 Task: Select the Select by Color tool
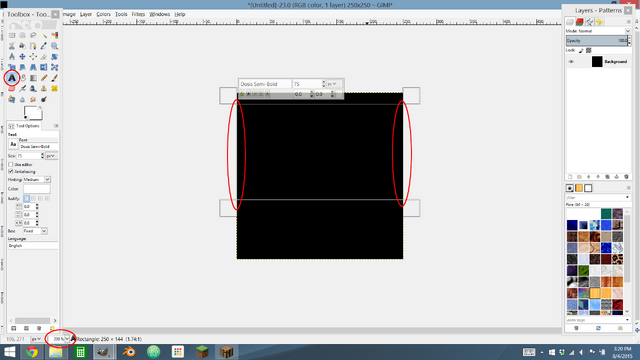(x=54, y=36)
